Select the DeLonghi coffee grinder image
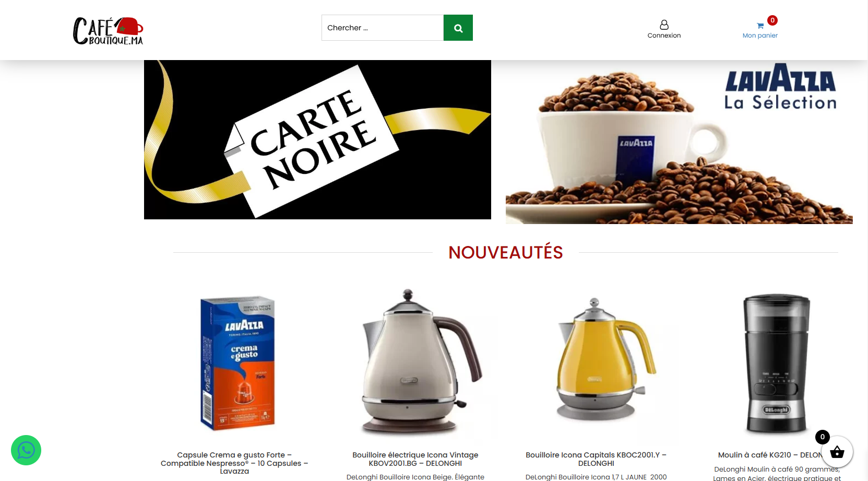Image resolution: width=868 pixels, height=481 pixels. (x=777, y=363)
